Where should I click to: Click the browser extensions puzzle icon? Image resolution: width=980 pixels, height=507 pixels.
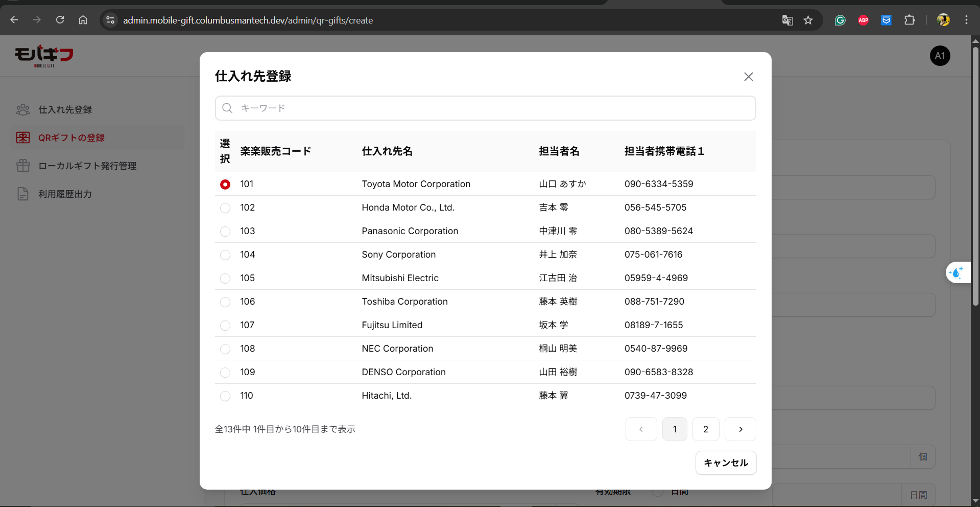(910, 20)
